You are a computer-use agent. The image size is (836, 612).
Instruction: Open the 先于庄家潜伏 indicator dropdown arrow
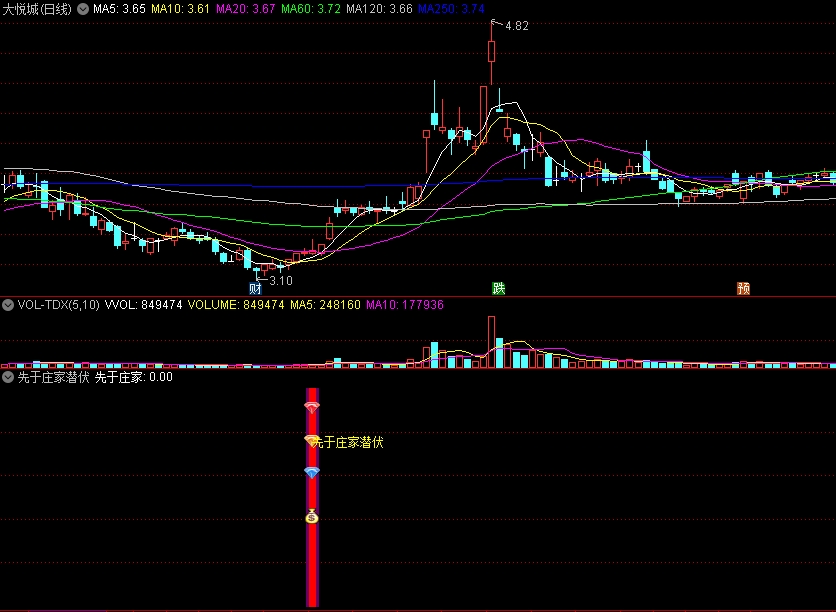(8, 377)
